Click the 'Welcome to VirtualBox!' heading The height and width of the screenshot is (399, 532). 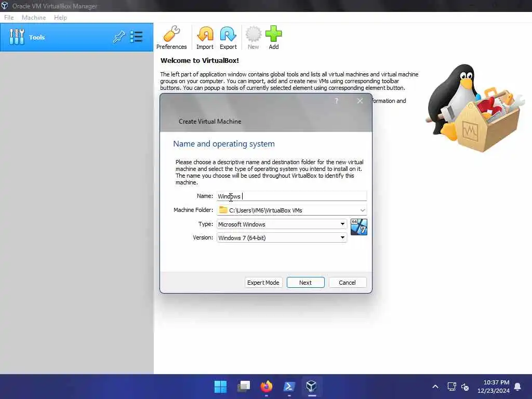coord(199,60)
